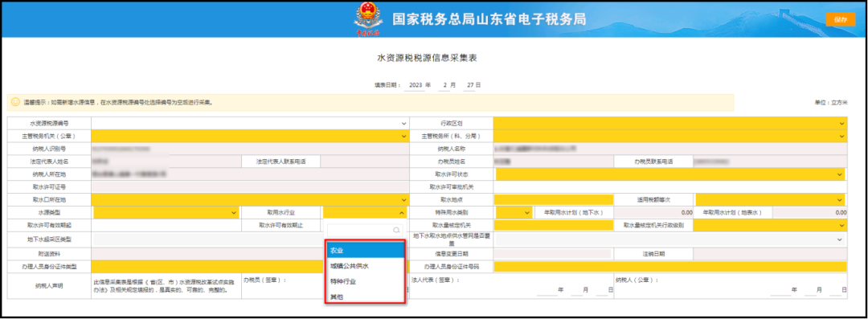Click the 办税员(签章) text
The height and width of the screenshot is (319, 868).
pos(264,280)
